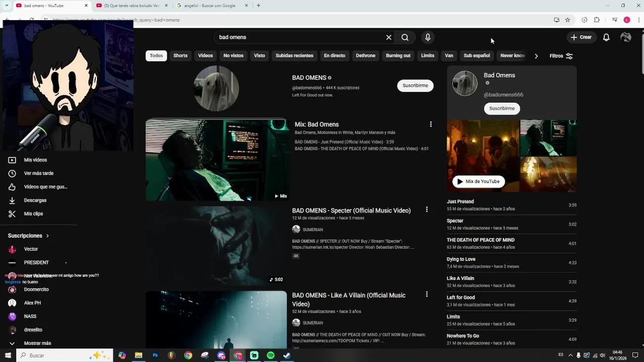644x362 pixels.
Task: Open BAD OMENS channel ghost avatar
Action: (x=216, y=88)
